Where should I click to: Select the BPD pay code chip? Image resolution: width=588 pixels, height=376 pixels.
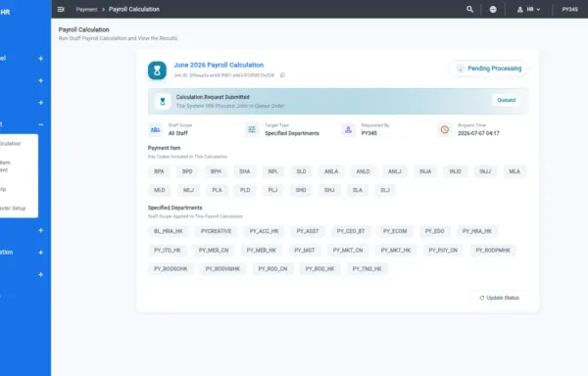pyautogui.click(x=187, y=171)
